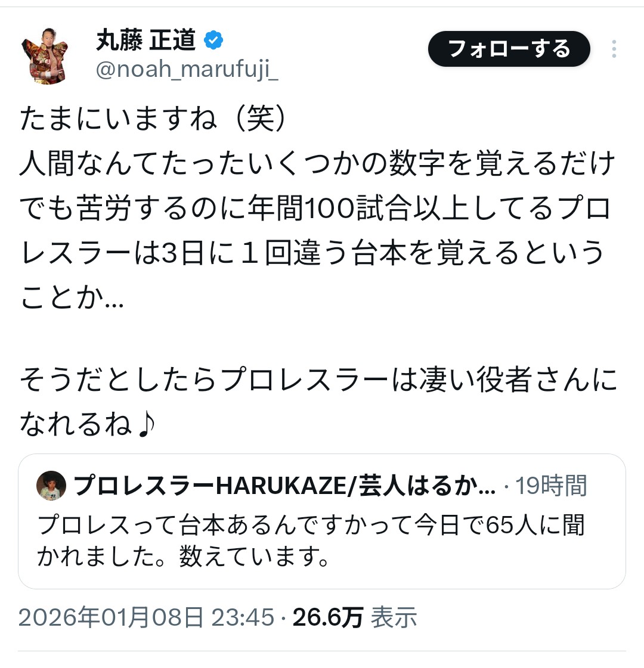The height and width of the screenshot is (668, 644).
Task: Visit the @noah_marufuji_ handle link
Action: pos(187,69)
